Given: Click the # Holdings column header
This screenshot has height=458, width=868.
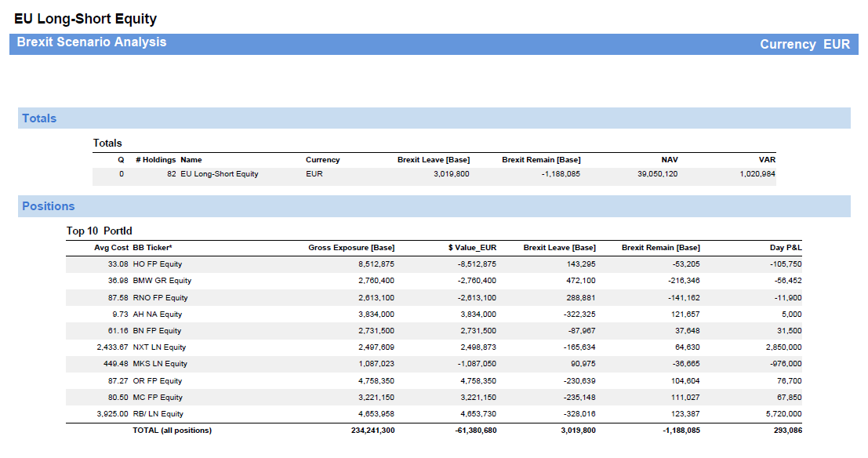Looking at the screenshot, I should pyautogui.click(x=155, y=160).
